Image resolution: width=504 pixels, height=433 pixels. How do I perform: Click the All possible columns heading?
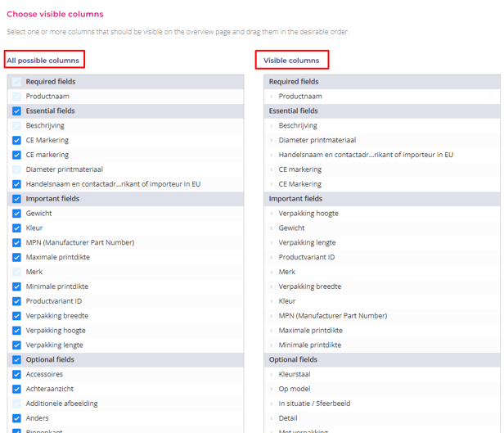(43, 61)
